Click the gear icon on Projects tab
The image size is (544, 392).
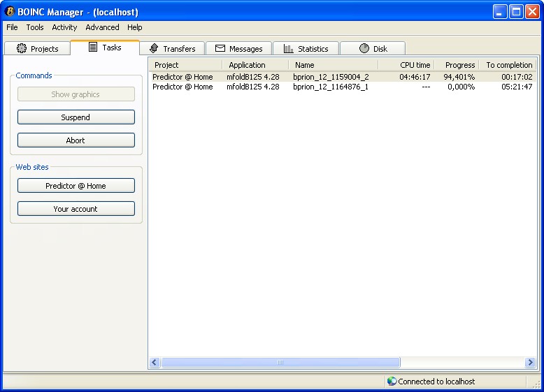click(22, 48)
